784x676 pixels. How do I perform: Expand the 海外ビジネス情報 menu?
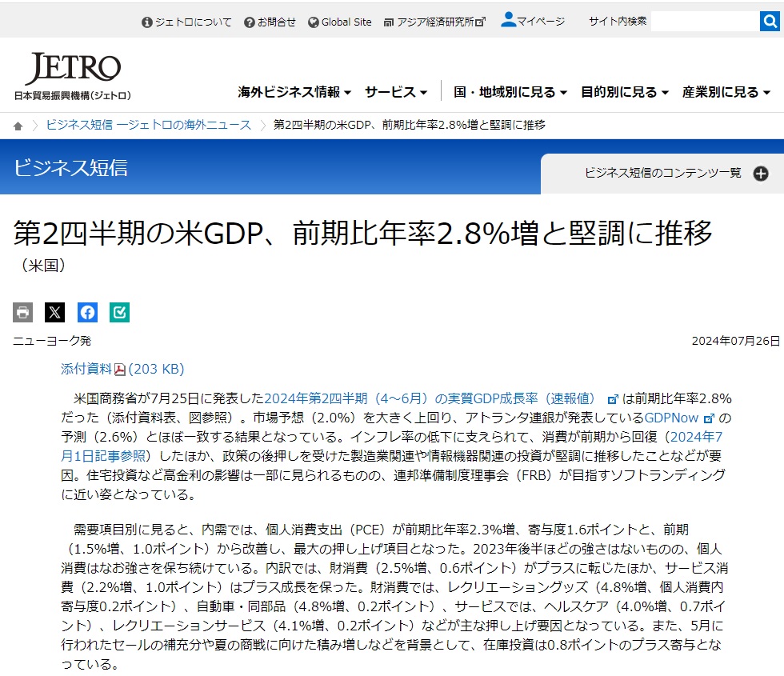[294, 92]
